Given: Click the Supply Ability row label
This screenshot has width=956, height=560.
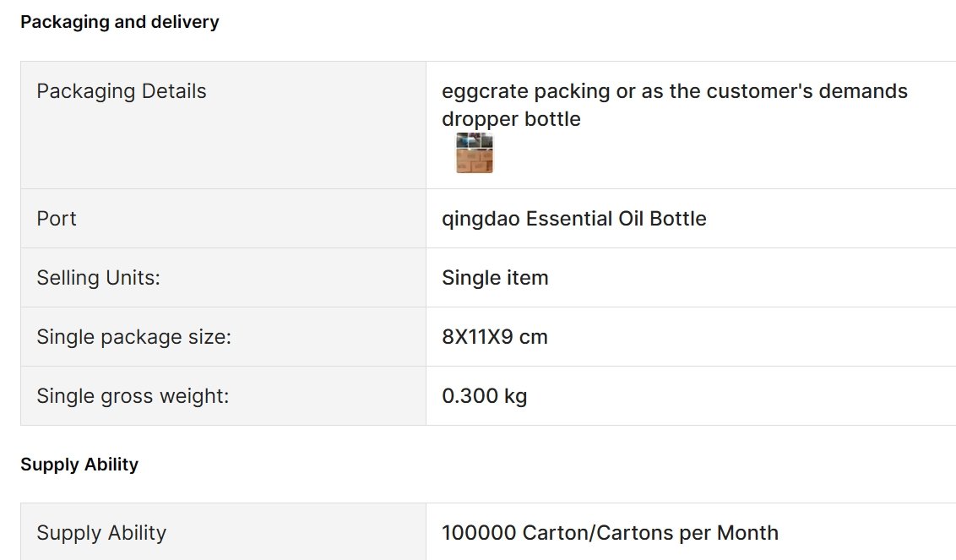Looking at the screenshot, I should click(101, 532).
